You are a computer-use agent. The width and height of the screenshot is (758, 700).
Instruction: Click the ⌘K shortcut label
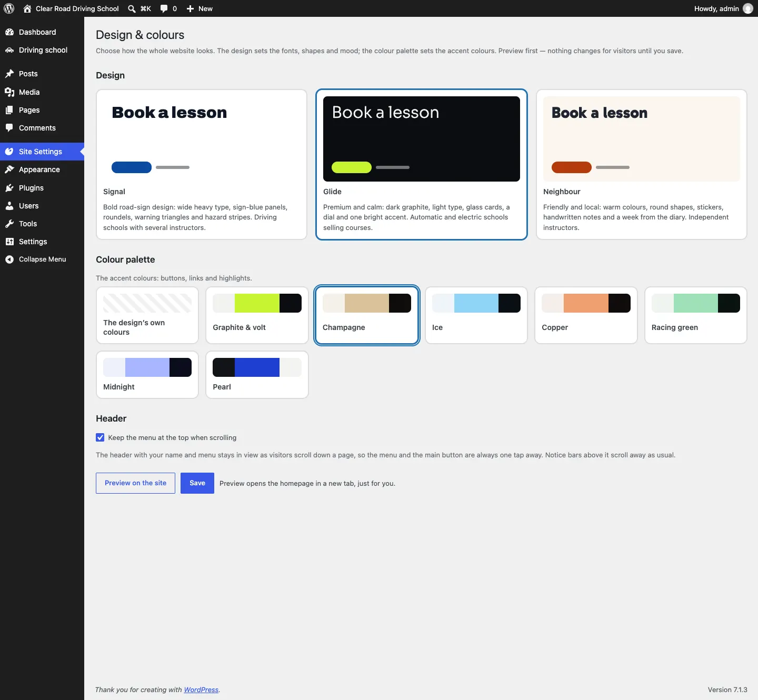[x=146, y=8]
